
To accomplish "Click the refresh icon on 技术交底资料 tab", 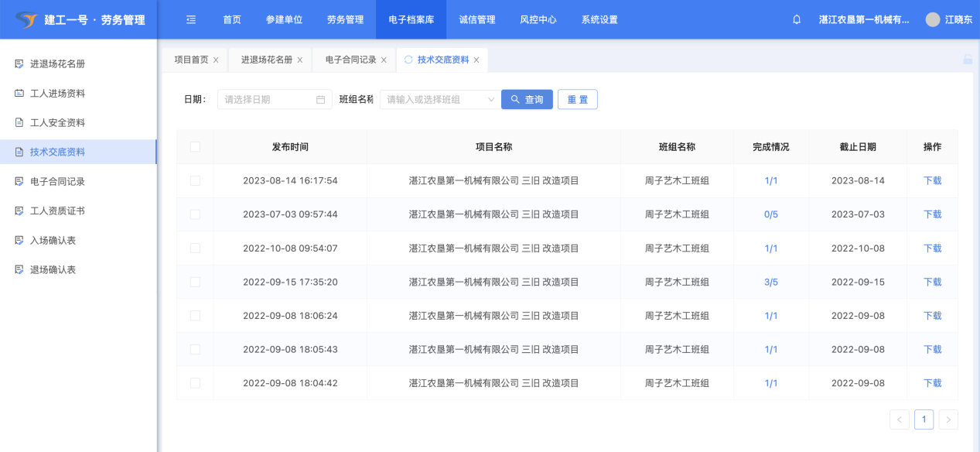I will pyautogui.click(x=408, y=60).
